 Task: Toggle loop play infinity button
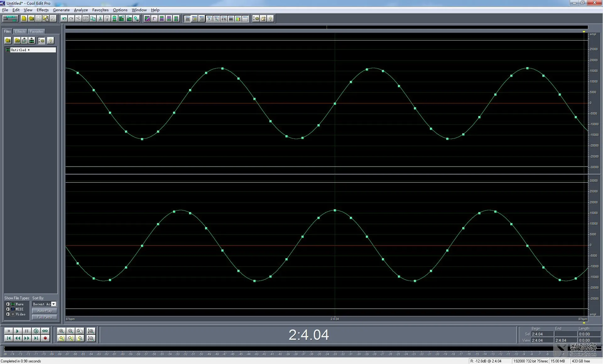pyautogui.click(x=45, y=331)
